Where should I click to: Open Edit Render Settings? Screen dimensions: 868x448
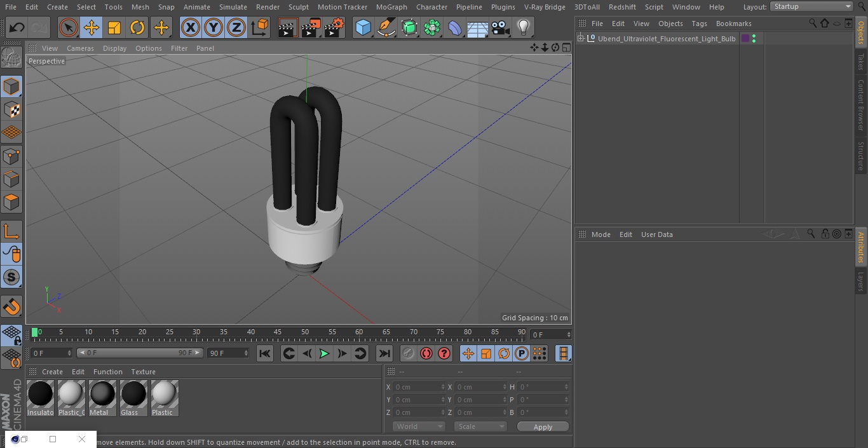click(x=334, y=27)
